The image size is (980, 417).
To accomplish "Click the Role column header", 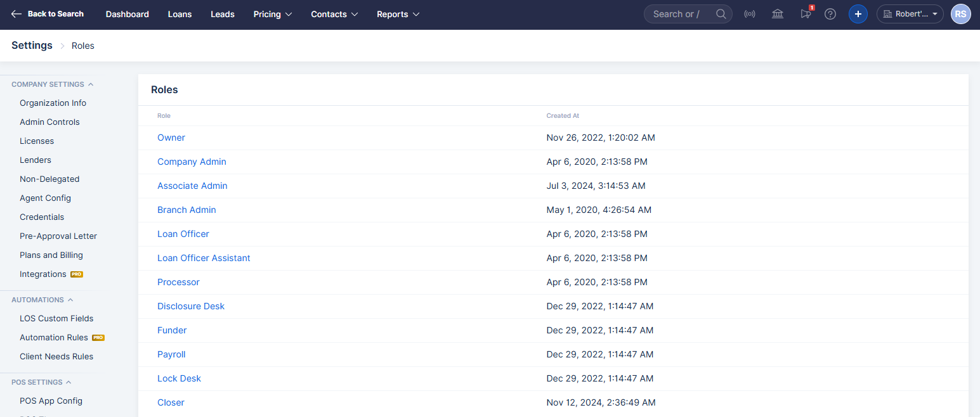I will point(164,116).
